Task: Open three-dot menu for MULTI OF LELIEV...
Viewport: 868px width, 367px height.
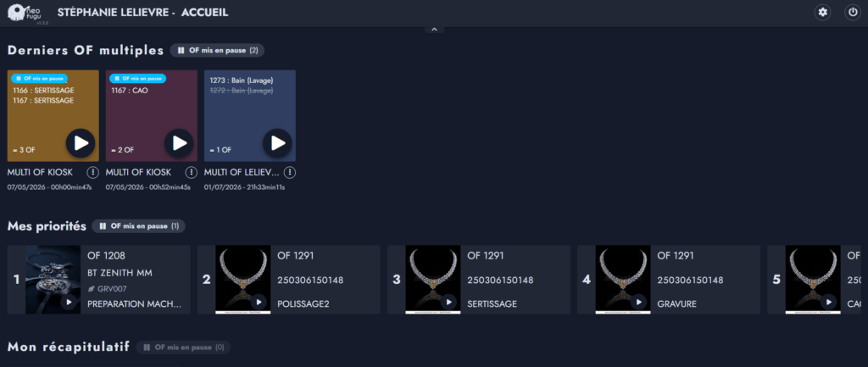Action: click(x=290, y=173)
